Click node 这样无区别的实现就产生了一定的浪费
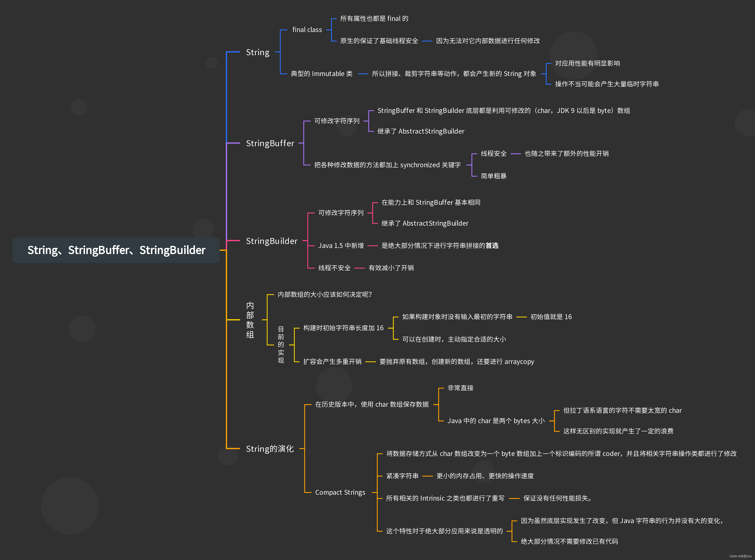 (618, 431)
